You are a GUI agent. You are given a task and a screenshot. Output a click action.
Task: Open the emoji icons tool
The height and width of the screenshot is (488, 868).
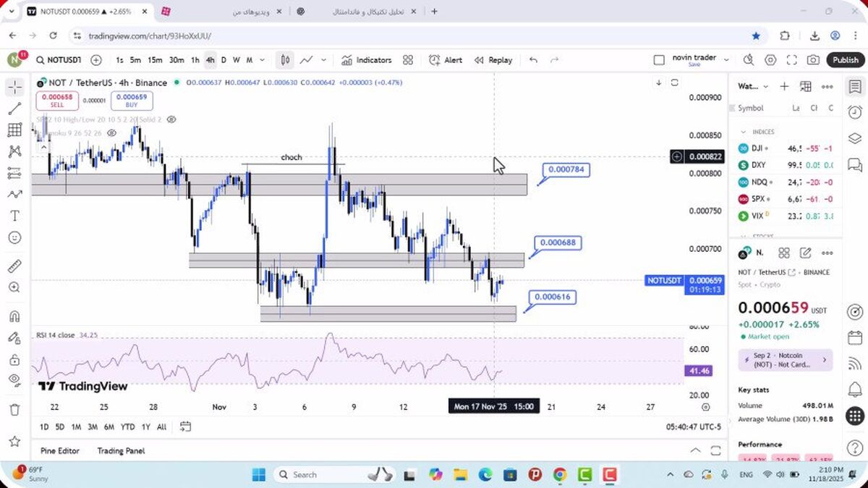(x=14, y=237)
